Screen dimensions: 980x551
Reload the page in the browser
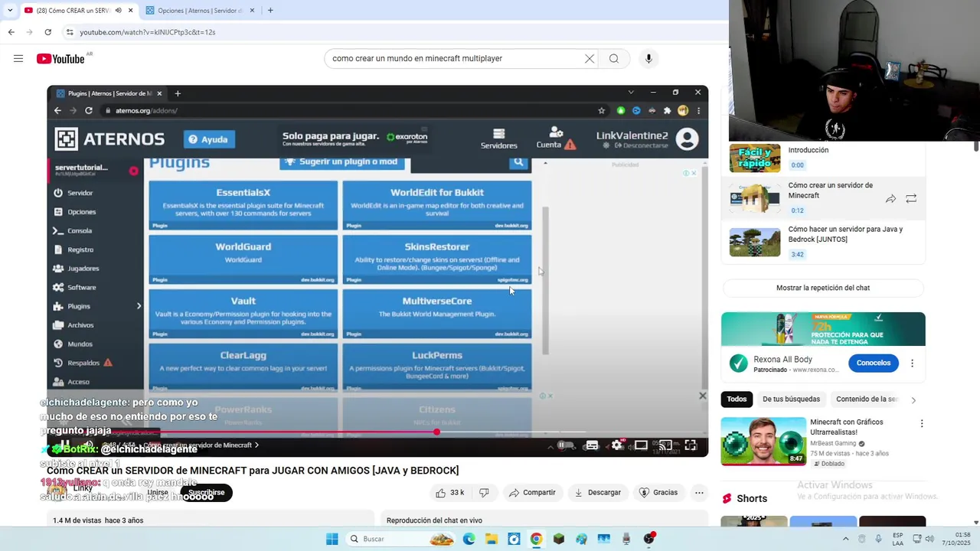[47, 32]
